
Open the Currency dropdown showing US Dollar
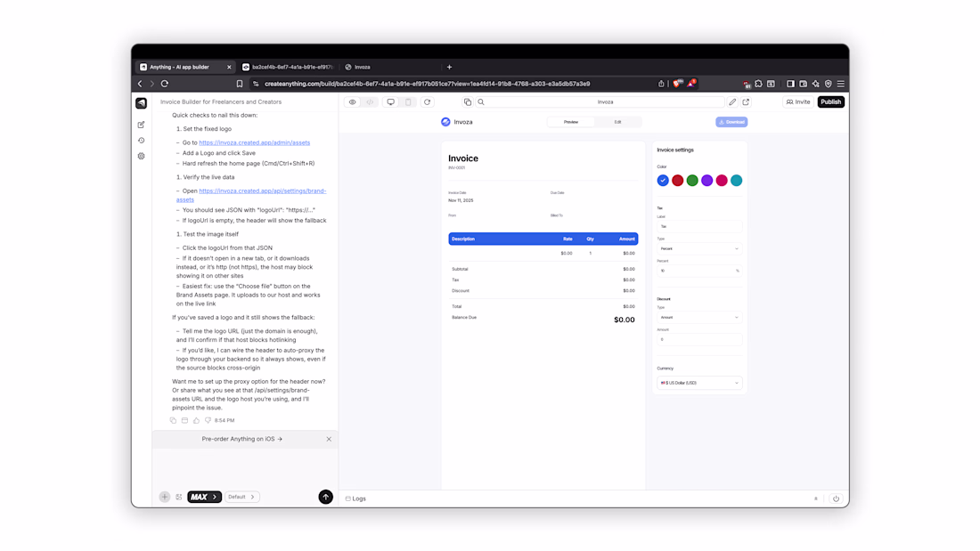[699, 383]
